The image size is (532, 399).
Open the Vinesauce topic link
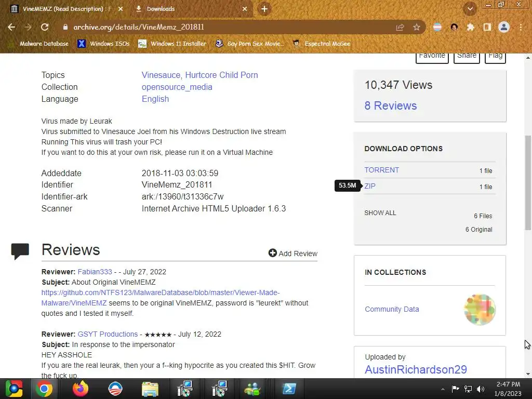tap(161, 75)
